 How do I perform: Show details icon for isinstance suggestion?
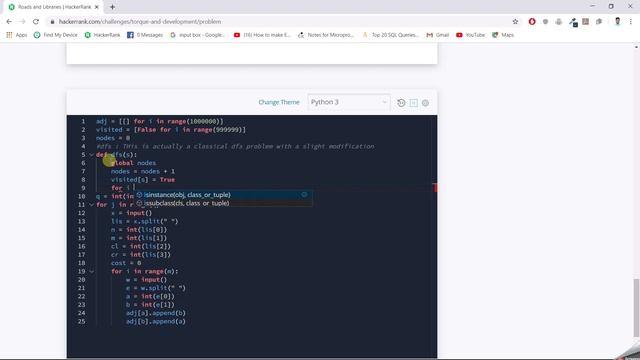tap(304, 195)
